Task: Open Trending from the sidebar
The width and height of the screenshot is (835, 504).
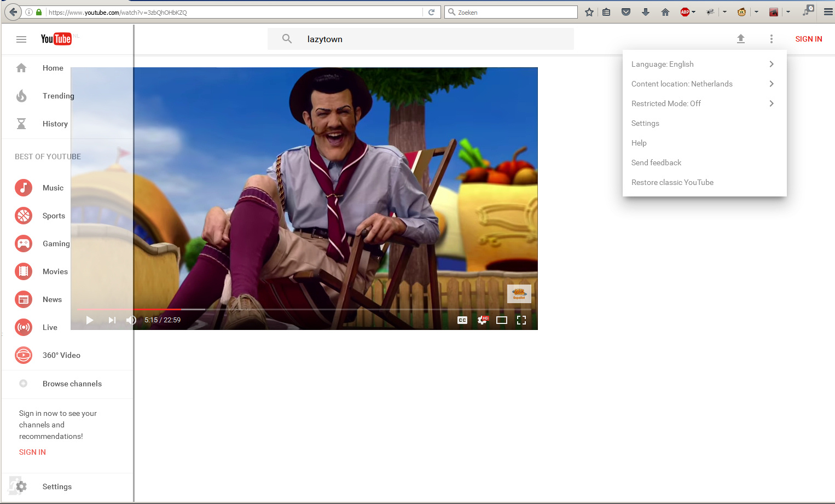Action: 58,96
